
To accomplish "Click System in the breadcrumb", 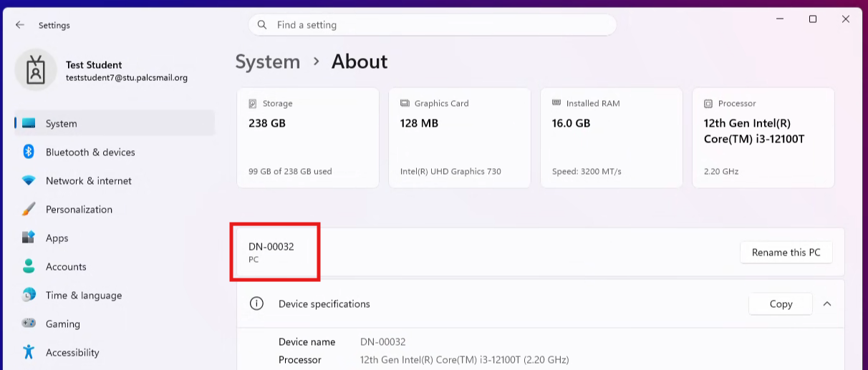I will coord(268,62).
